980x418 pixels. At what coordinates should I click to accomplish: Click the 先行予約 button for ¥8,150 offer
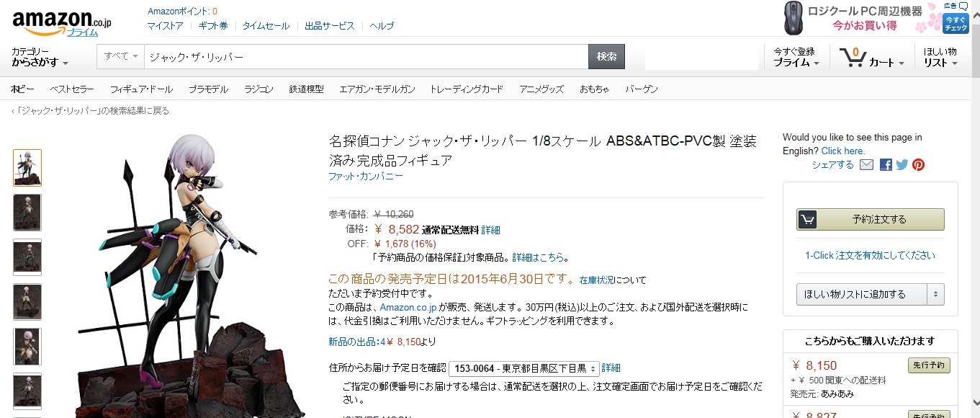929,365
